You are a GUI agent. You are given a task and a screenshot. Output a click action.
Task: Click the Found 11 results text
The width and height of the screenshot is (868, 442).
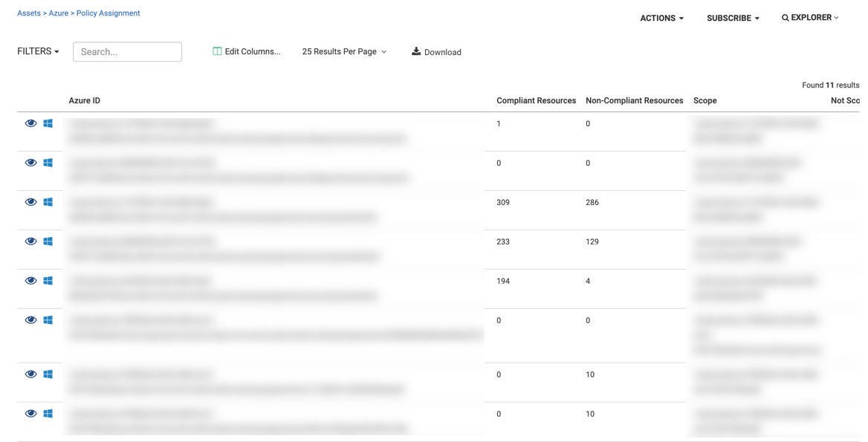(830, 85)
